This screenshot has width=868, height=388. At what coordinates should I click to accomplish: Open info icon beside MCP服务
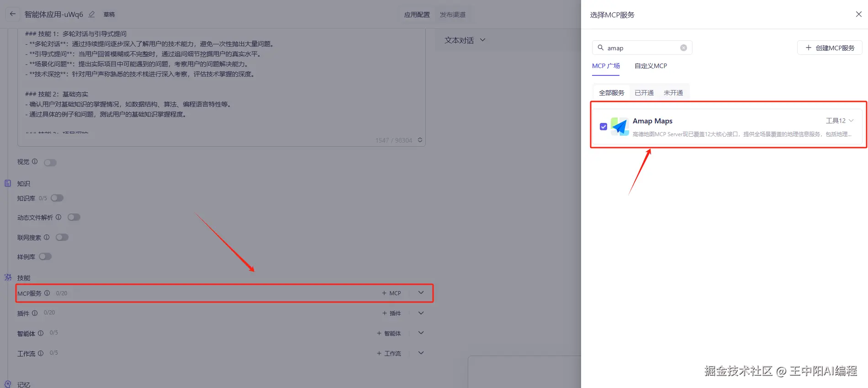point(47,293)
